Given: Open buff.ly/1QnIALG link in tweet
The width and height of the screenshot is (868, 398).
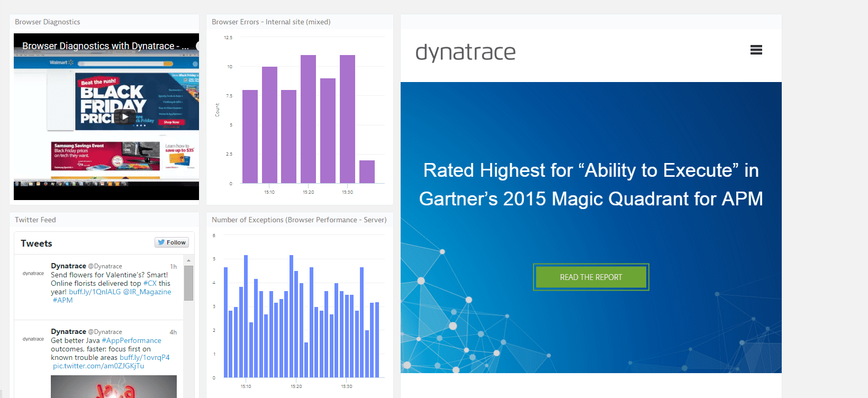Looking at the screenshot, I should click(95, 292).
